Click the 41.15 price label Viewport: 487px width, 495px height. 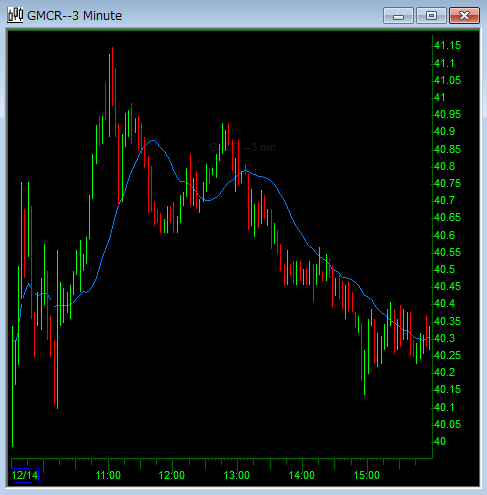pos(448,45)
